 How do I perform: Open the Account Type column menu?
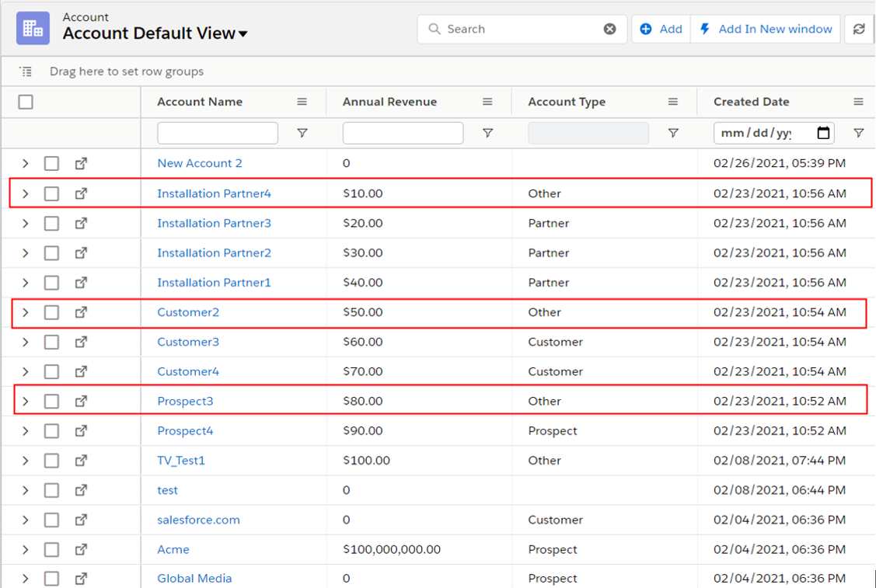pyautogui.click(x=673, y=102)
